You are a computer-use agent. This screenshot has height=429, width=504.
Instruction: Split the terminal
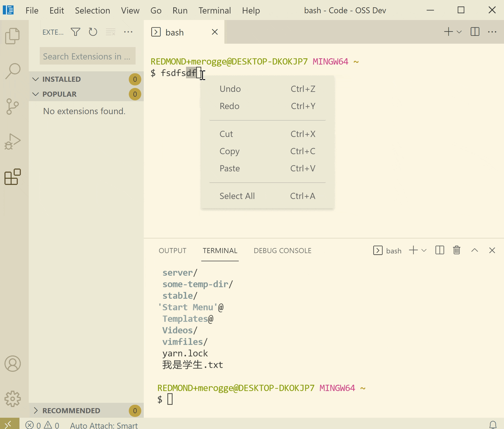pos(439,250)
